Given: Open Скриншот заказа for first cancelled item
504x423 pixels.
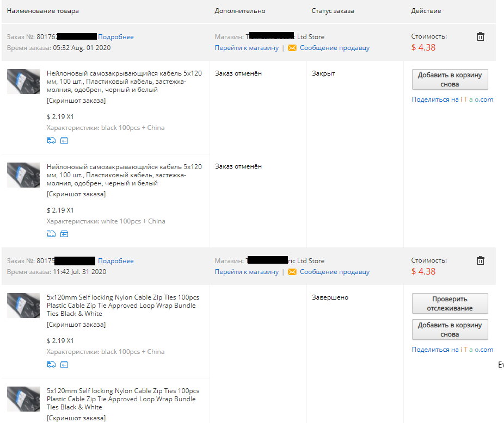Looking at the screenshot, I should (x=76, y=101).
